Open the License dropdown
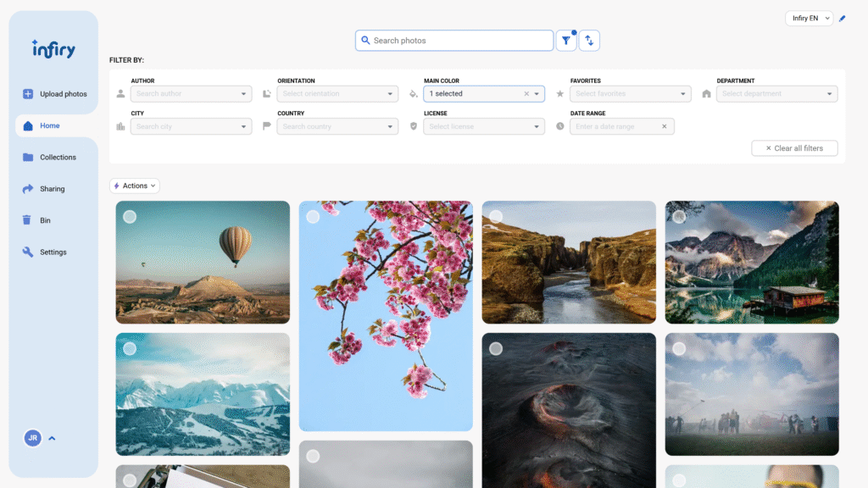 (484, 127)
